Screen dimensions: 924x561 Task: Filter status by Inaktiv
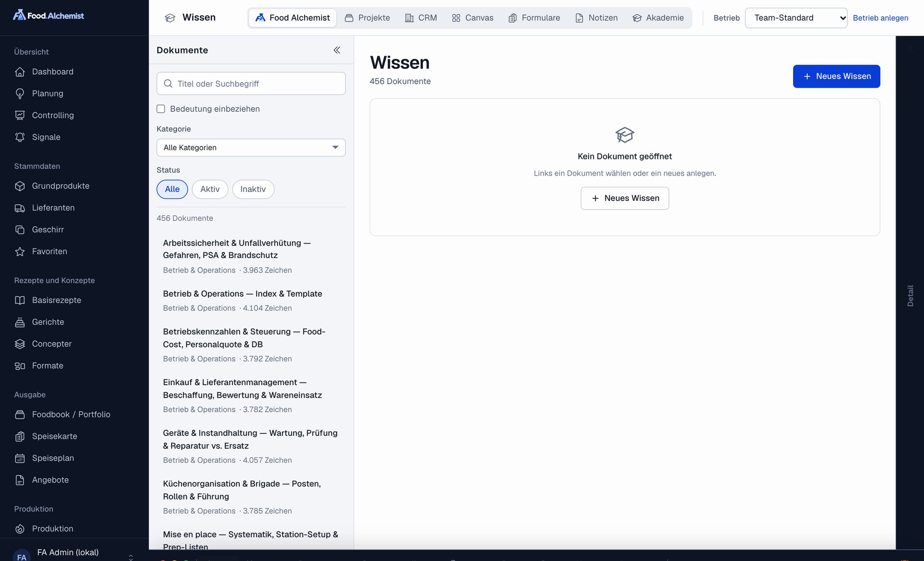coord(253,189)
